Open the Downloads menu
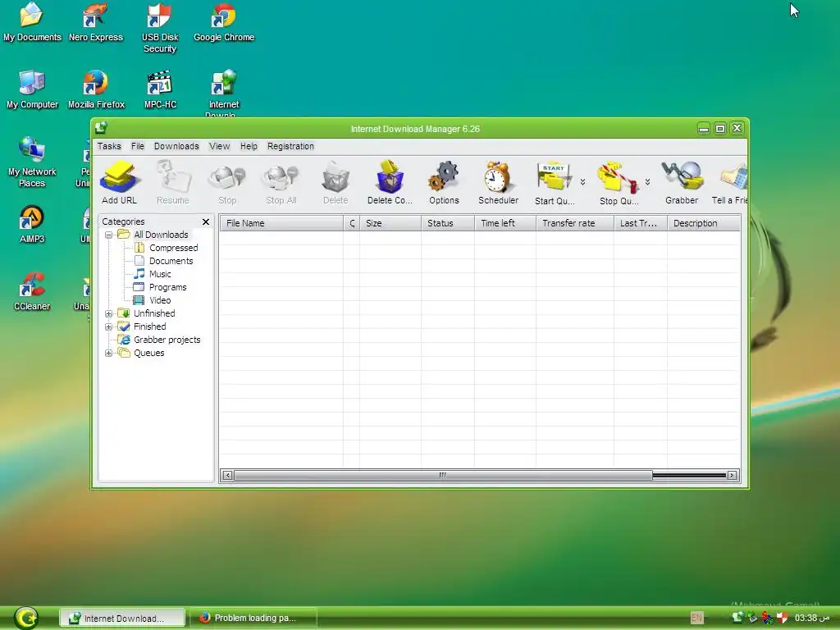This screenshot has height=630, width=840. coord(176,146)
